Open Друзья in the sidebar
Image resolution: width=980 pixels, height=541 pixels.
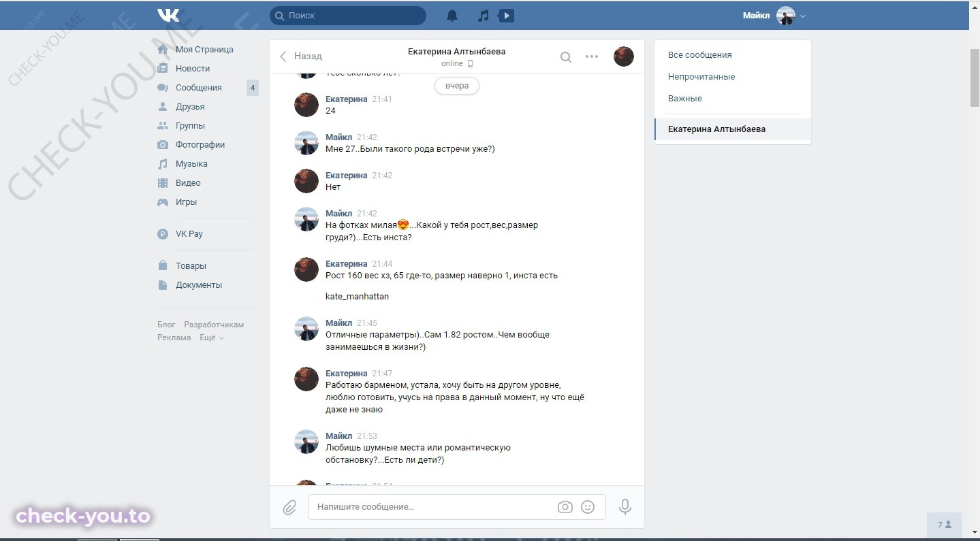(190, 107)
